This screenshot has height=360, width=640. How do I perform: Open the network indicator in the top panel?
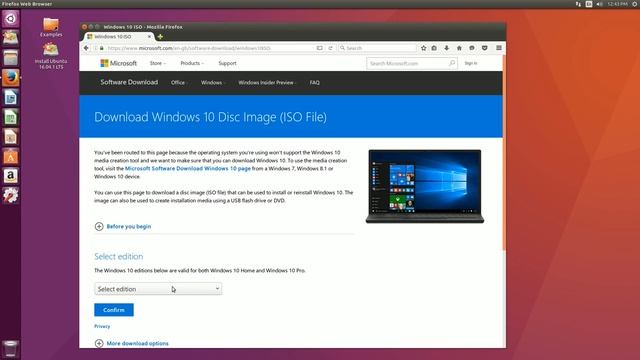[578, 4]
